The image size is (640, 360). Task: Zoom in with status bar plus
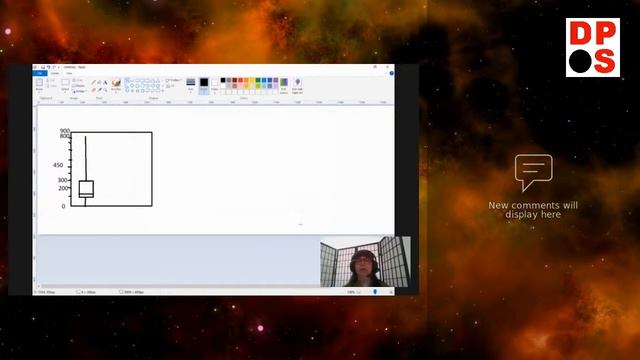[390, 292]
